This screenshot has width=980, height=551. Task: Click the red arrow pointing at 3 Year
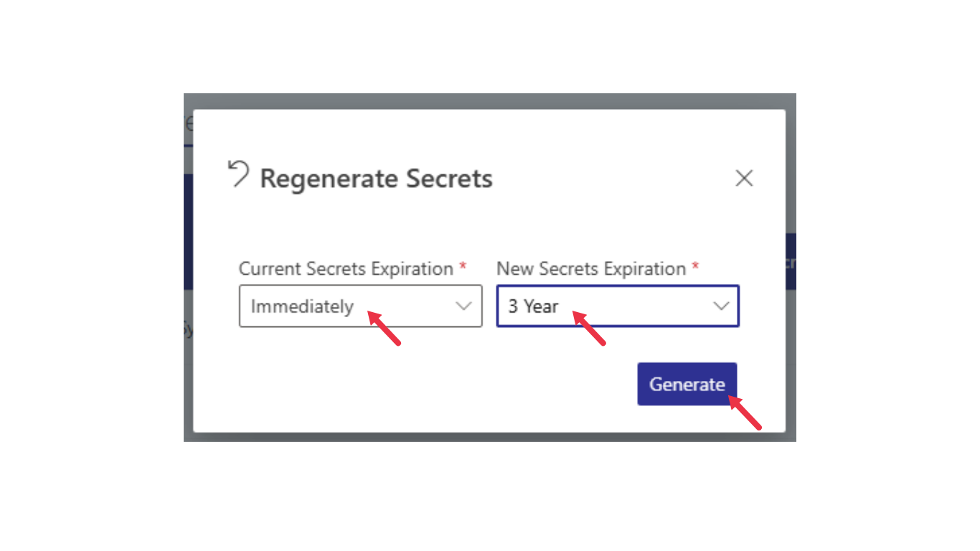[590, 328]
